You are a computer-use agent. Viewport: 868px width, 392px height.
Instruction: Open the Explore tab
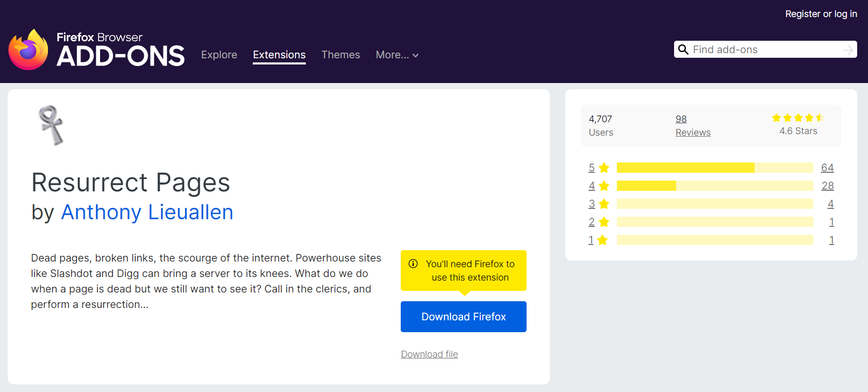click(x=219, y=55)
